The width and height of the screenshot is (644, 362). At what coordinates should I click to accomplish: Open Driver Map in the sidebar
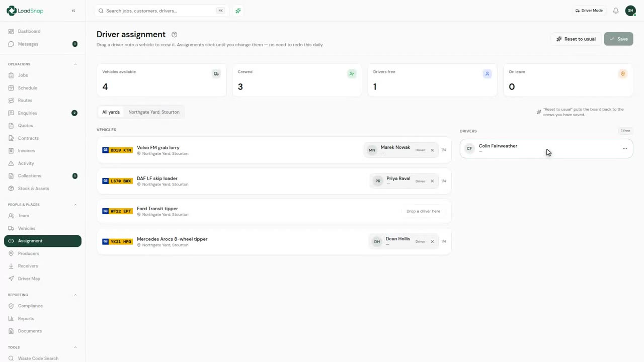click(43, 279)
